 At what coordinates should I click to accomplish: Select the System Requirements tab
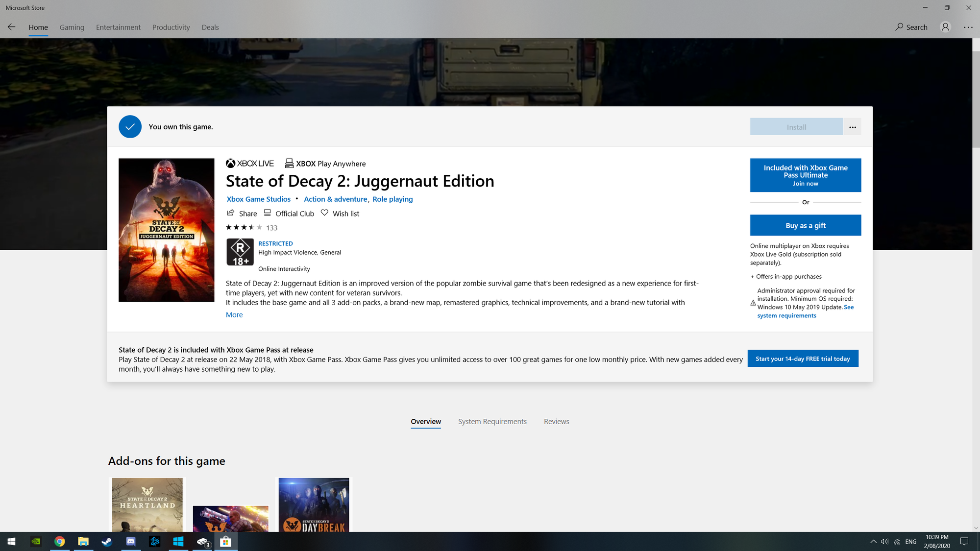point(492,422)
